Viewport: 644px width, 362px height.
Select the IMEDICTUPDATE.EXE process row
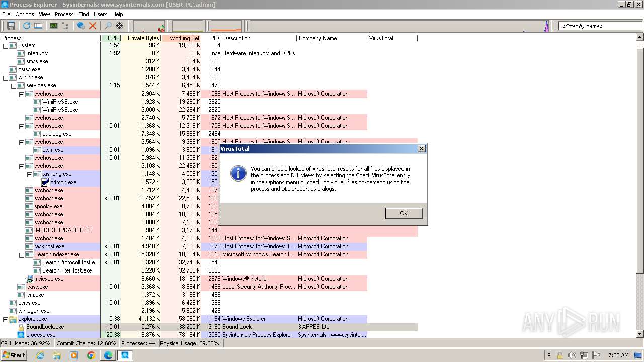pos(209,230)
